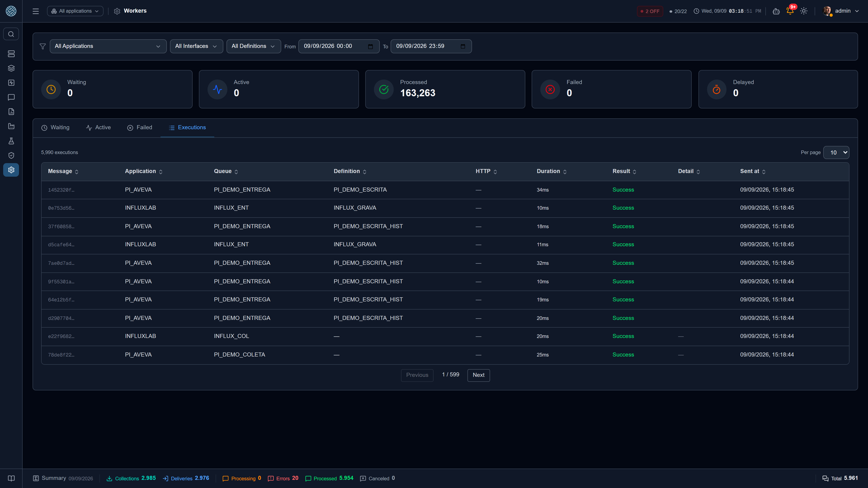Click the filter funnel icon
Viewport: 868px width, 488px height.
[42, 47]
